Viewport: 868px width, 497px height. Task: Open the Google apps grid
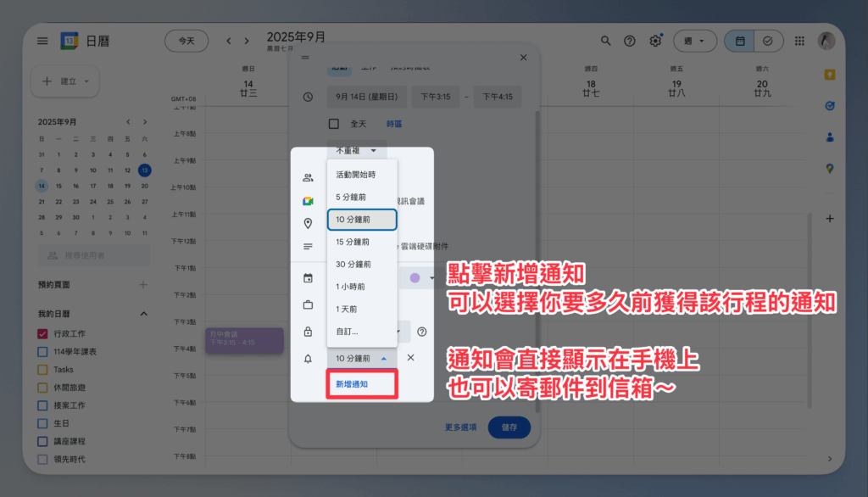[799, 41]
